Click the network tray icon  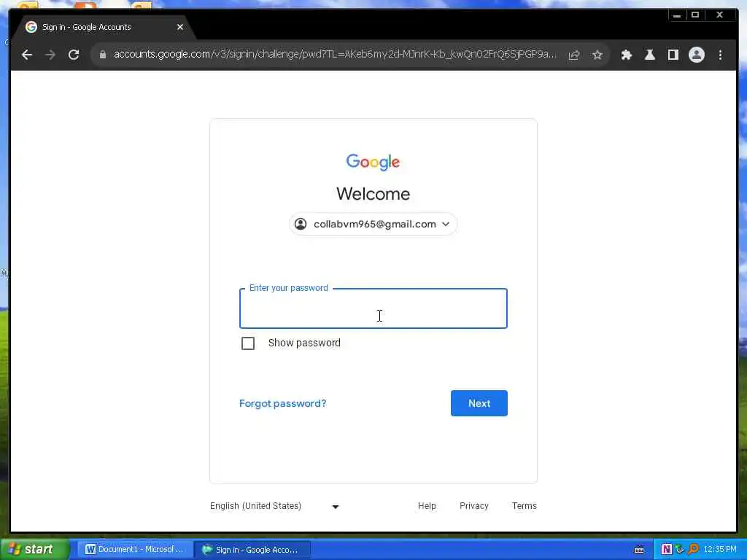pyautogui.click(x=680, y=550)
